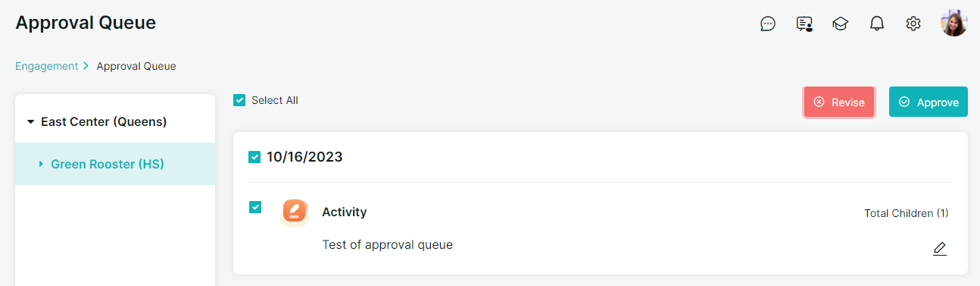Collapse the East Center (Queens) arrow

[x=31, y=121]
